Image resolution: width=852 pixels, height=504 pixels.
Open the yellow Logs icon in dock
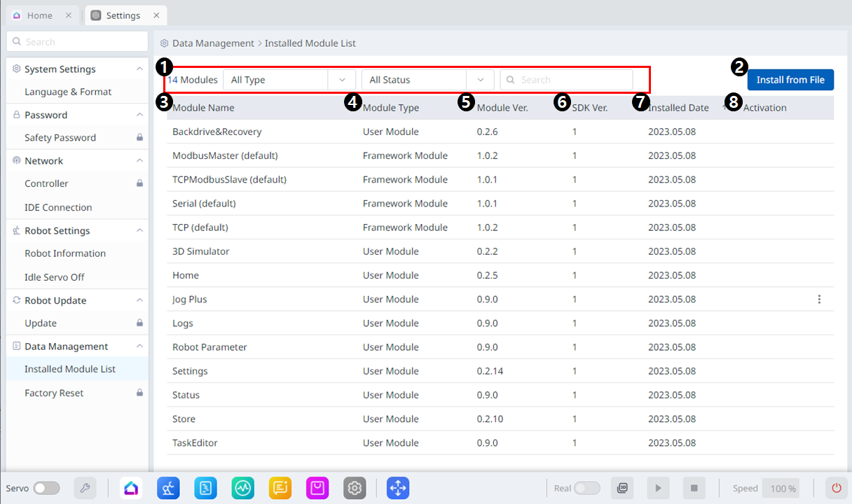click(280, 488)
